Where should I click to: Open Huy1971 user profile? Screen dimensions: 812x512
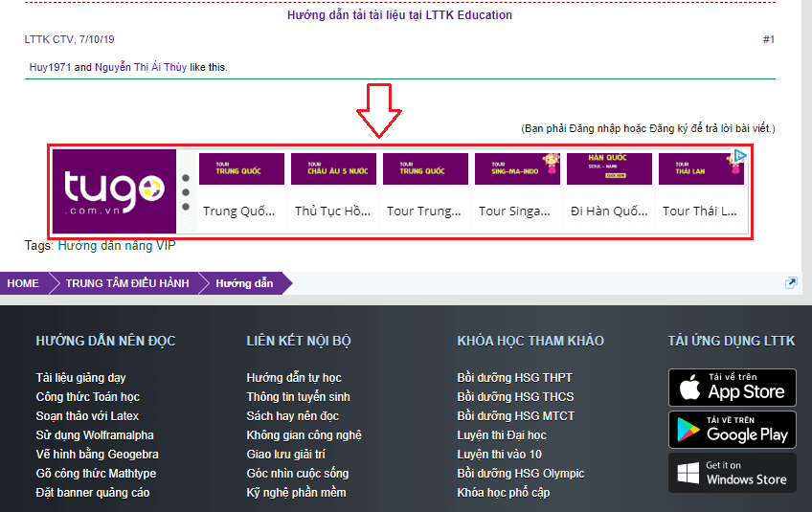[x=50, y=67]
